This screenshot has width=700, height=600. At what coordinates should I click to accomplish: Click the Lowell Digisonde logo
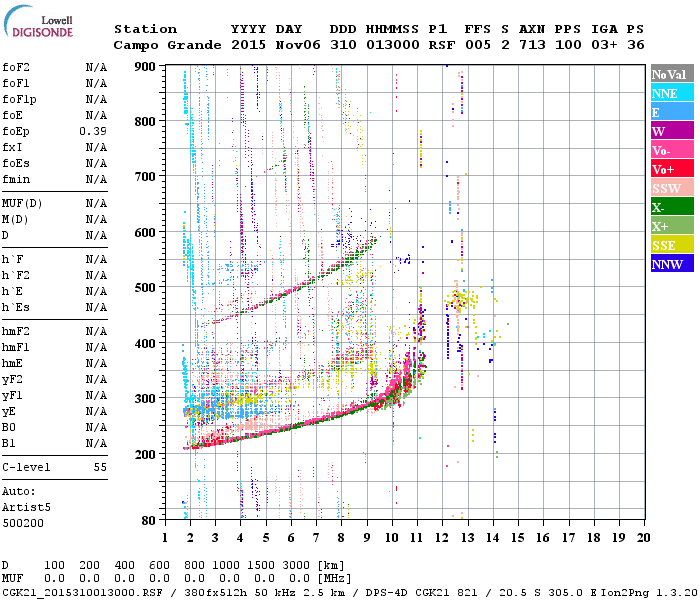click(38, 22)
